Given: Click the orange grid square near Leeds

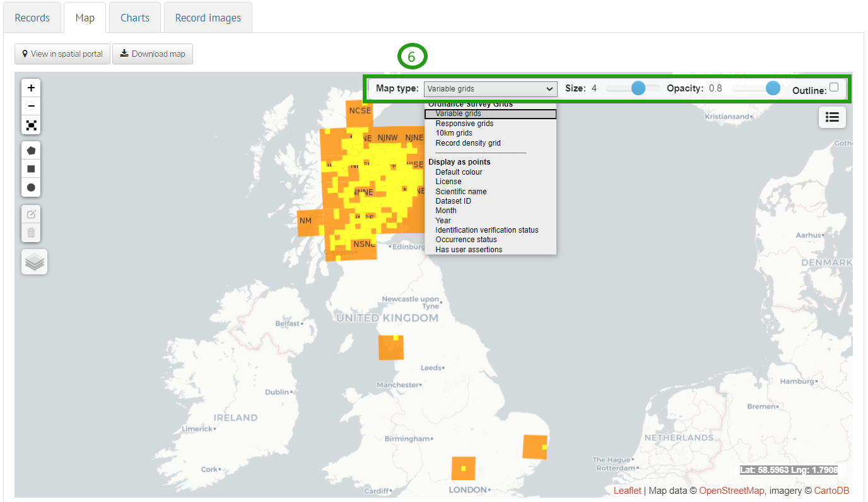Looking at the screenshot, I should click(x=390, y=346).
